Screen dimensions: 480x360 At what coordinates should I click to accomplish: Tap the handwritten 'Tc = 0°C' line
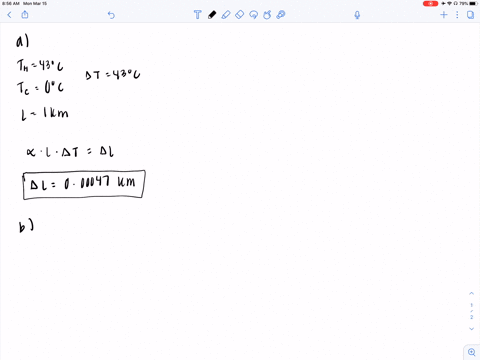40,88
